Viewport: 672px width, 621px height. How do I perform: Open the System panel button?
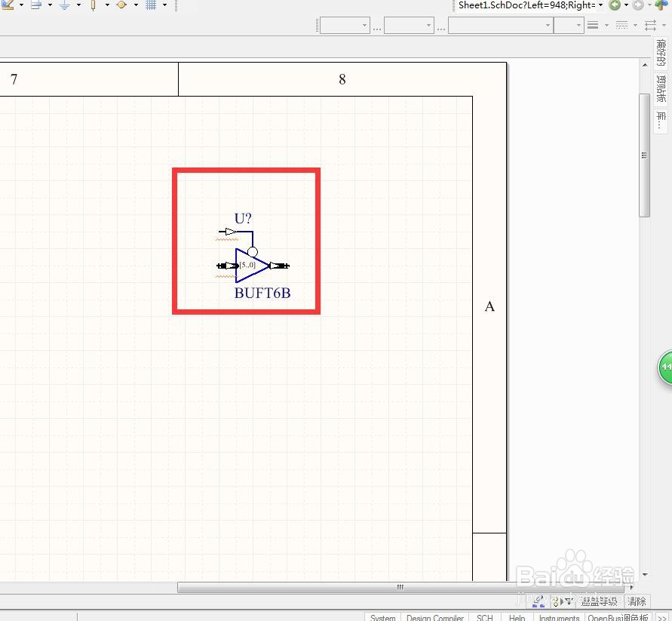point(382,617)
